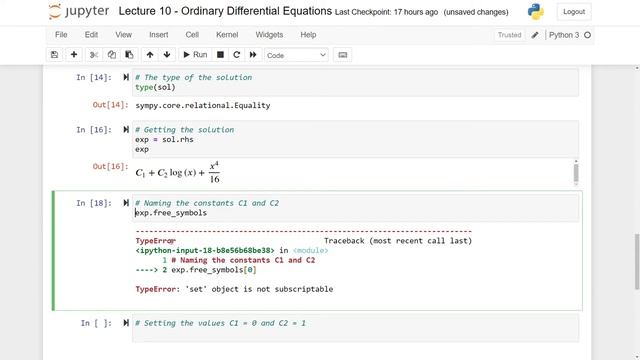Run the current cell
Image resolution: width=640 pixels, height=360 pixels.
(195, 55)
